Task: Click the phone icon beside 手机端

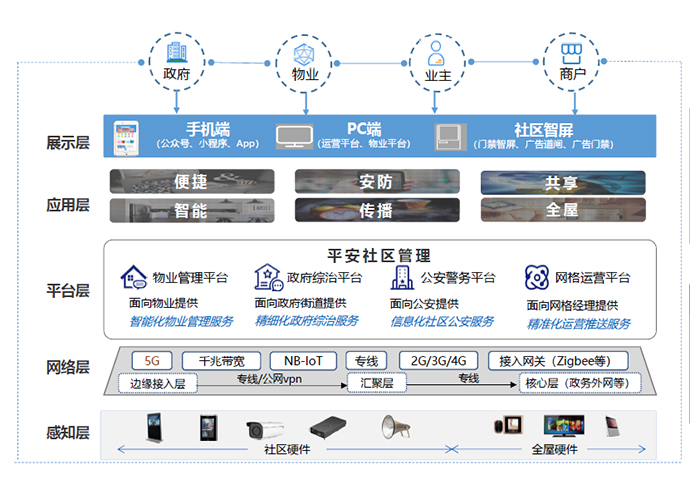Action: coord(126,138)
